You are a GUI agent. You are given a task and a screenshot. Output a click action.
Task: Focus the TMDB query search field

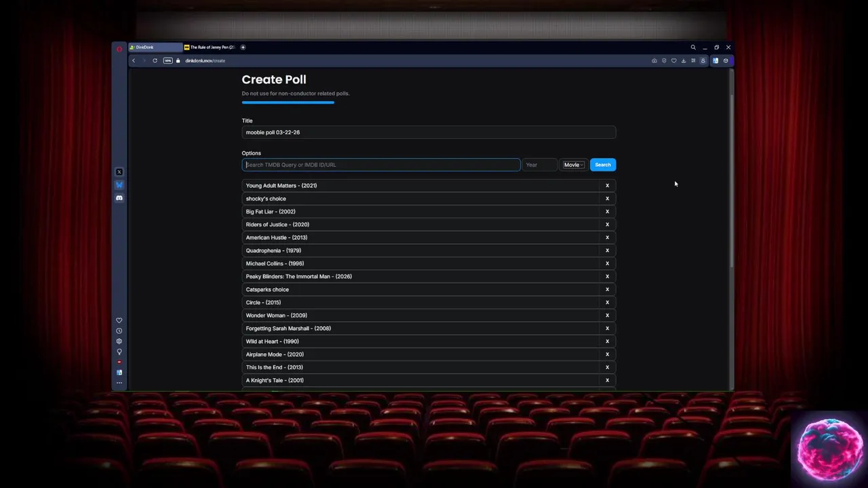tap(381, 165)
